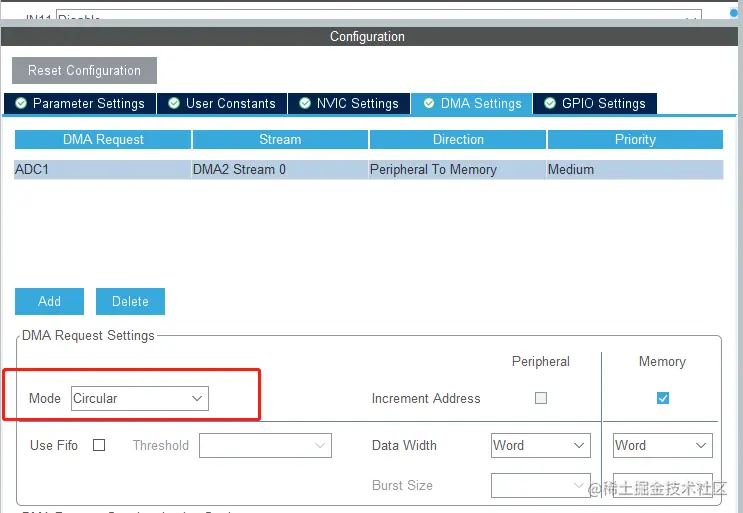743x513 pixels.
Task: Click the DMA Request column header
Action: point(103,139)
